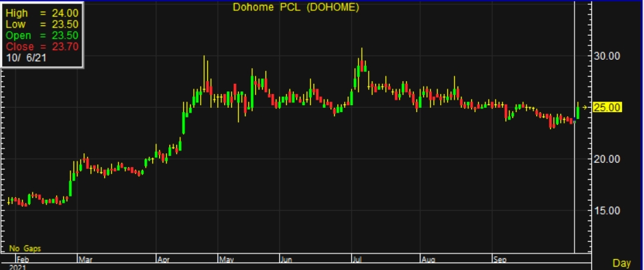This screenshot has height=270, width=644.
Task: Click the 30.00 price axis label
Action: tap(607, 56)
